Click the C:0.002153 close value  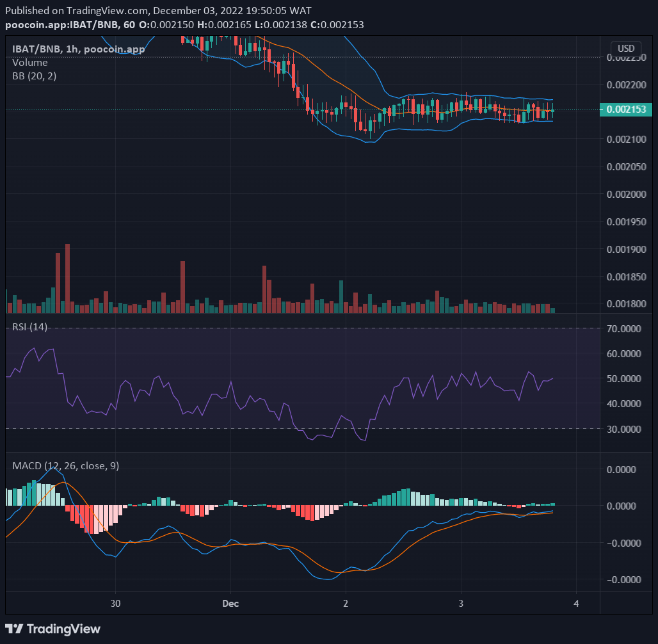click(337, 25)
